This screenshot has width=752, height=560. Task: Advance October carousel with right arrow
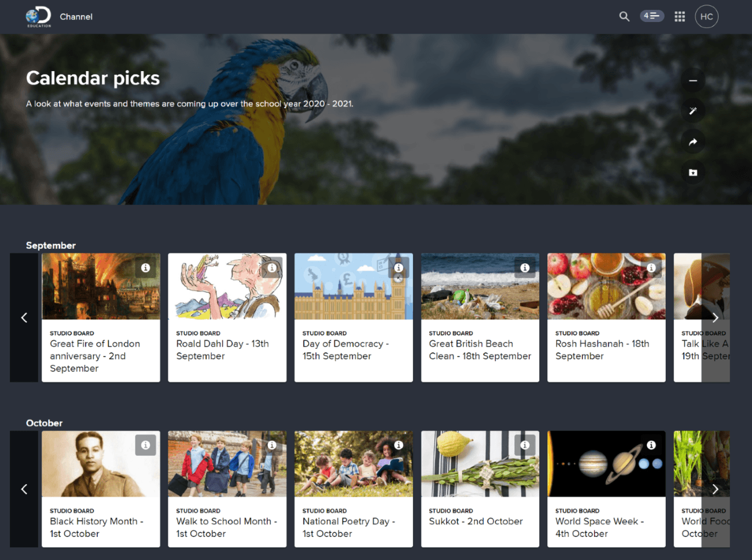coord(715,489)
